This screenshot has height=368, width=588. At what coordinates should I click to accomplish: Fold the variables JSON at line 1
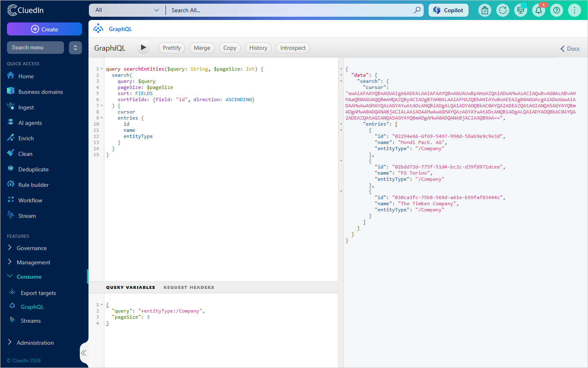pyautogui.click(x=102, y=305)
